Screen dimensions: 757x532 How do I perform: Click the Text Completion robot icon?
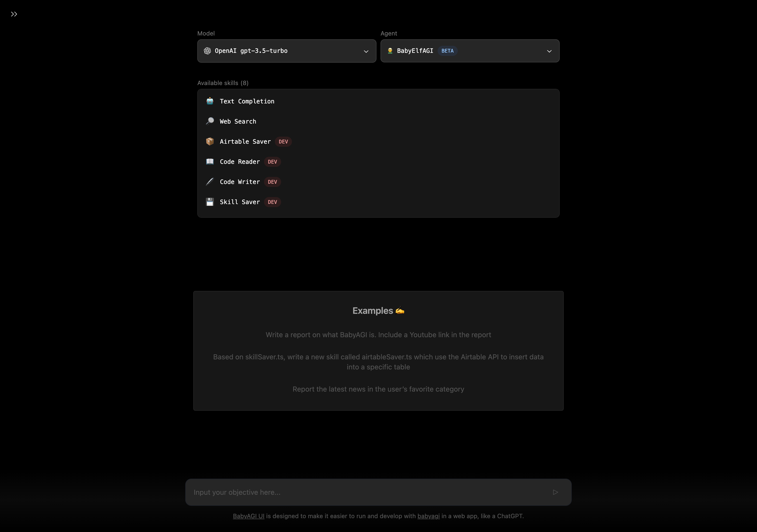coord(210,101)
